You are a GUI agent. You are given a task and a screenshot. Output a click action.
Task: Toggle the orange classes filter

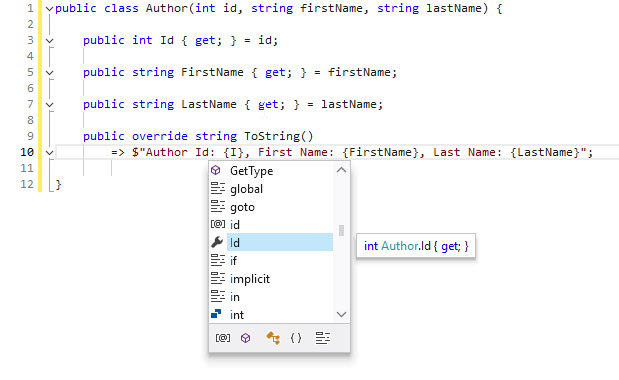273,338
